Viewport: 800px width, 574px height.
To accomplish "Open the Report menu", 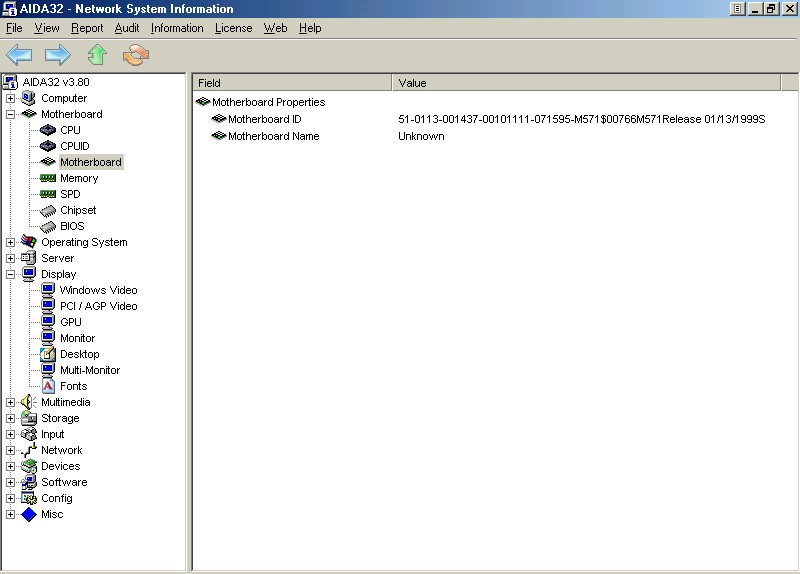I will [87, 28].
